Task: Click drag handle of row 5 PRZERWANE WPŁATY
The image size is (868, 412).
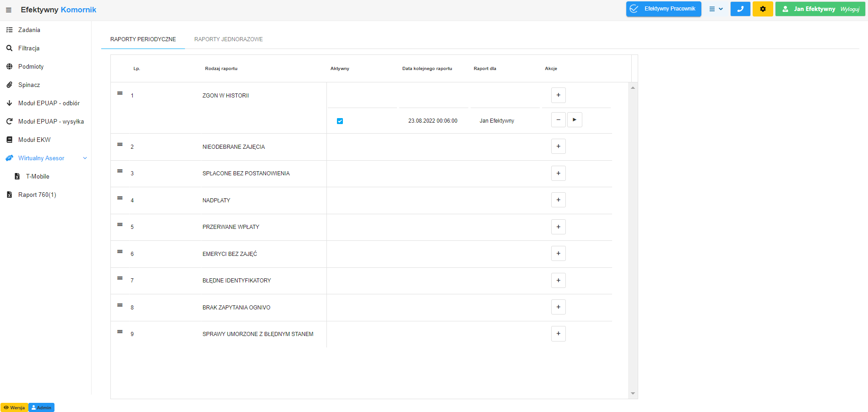Action: pyautogui.click(x=120, y=224)
